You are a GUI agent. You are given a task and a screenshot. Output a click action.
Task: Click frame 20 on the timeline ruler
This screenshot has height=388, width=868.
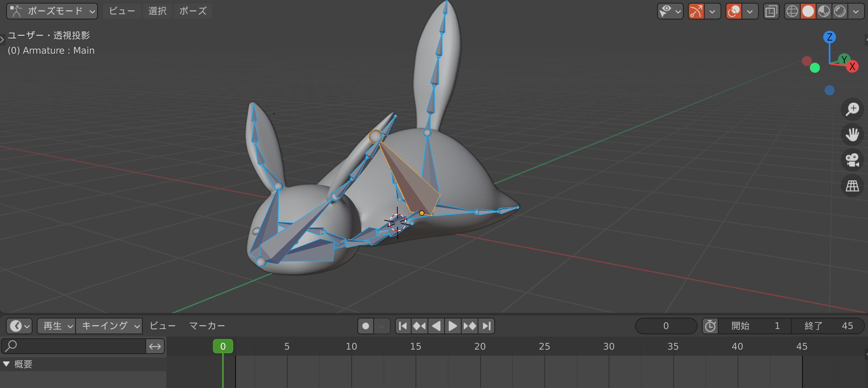click(480, 347)
